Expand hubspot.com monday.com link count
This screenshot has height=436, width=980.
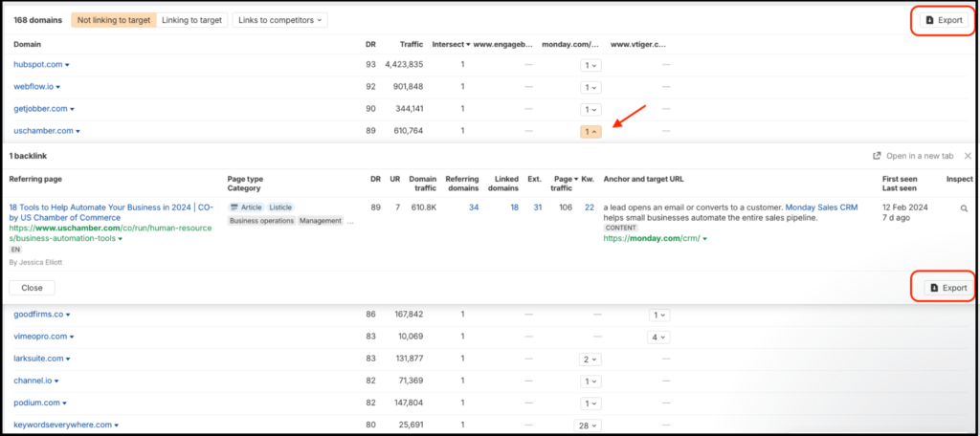pos(590,65)
